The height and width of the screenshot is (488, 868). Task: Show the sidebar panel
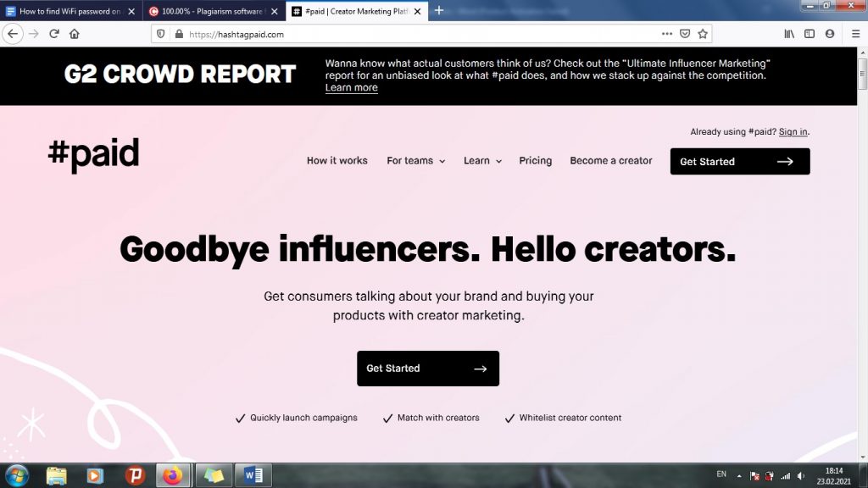(x=810, y=34)
